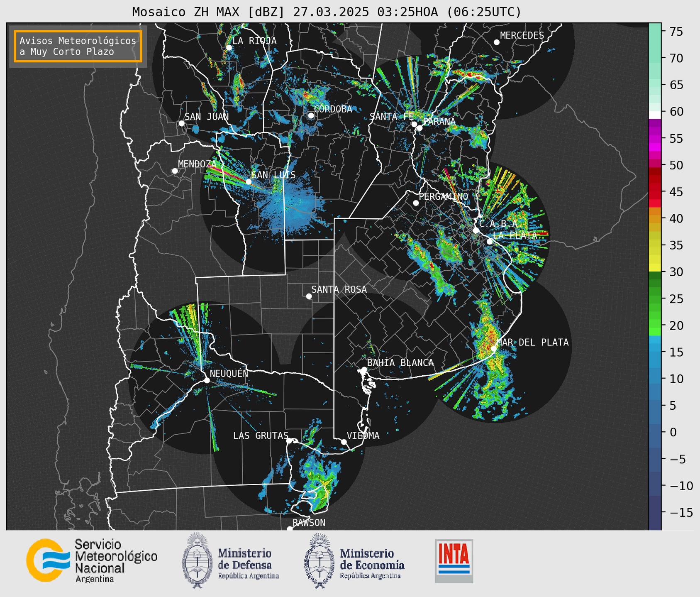Screen dimensions: 700x597
Task: Click the Ministerio de Economía emblem
Action: [x=320, y=560]
